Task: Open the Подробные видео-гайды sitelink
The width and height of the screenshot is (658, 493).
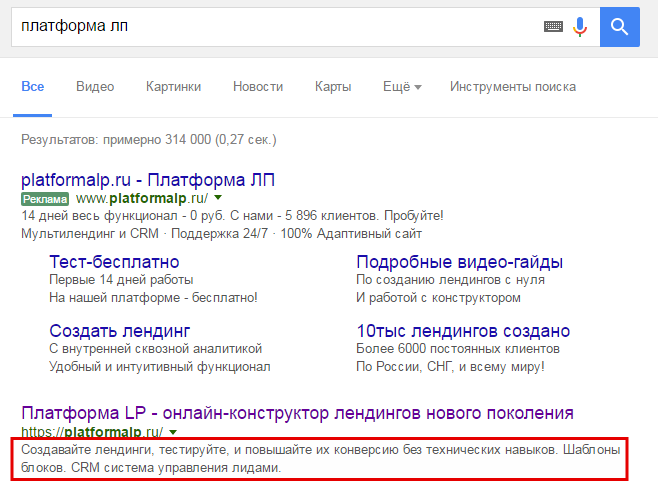Action: click(459, 262)
